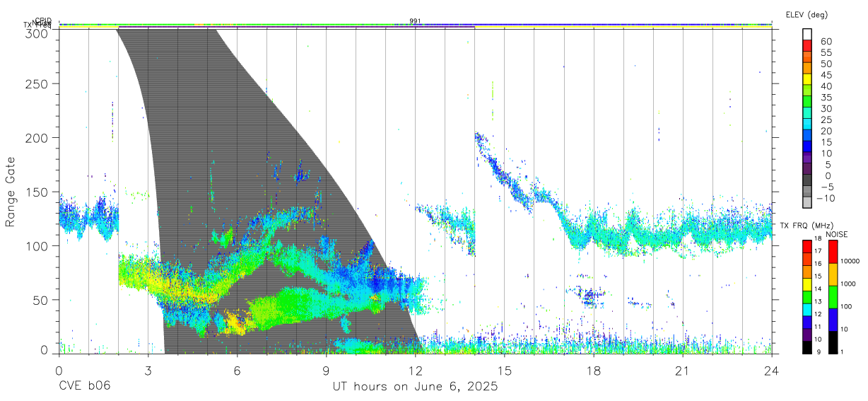Pick the blue block in the NOISE colorbar
The height and width of the screenshot is (401, 868).
(833, 319)
